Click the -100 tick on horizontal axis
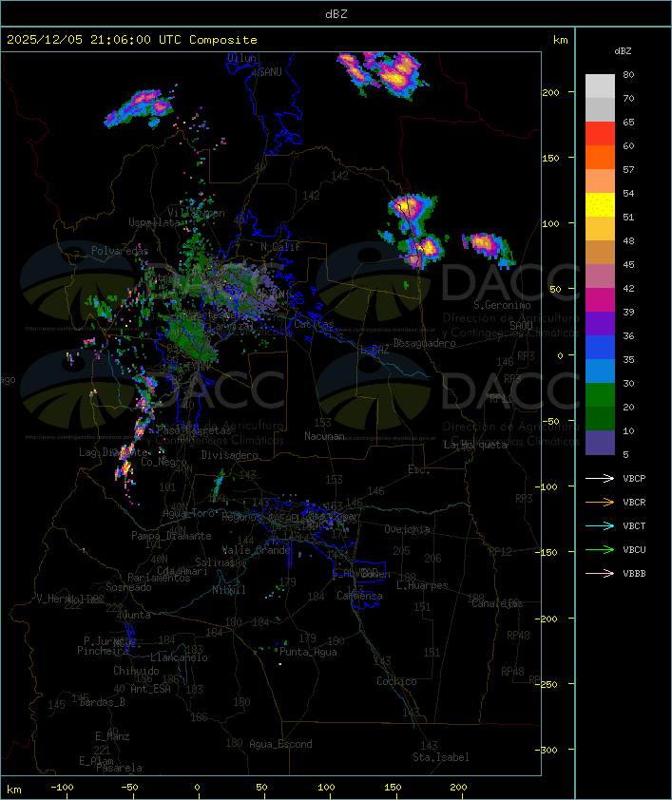This screenshot has height=800, width=672. (62, 788)
